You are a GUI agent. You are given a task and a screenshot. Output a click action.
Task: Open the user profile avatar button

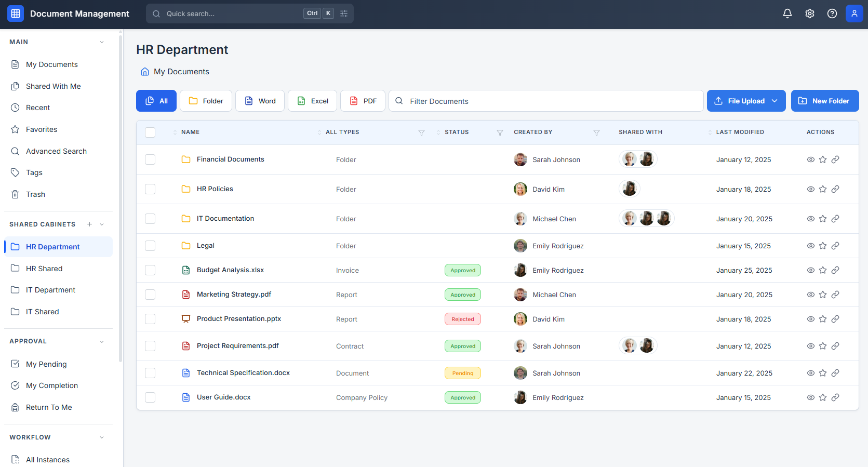tap(854, 14)
